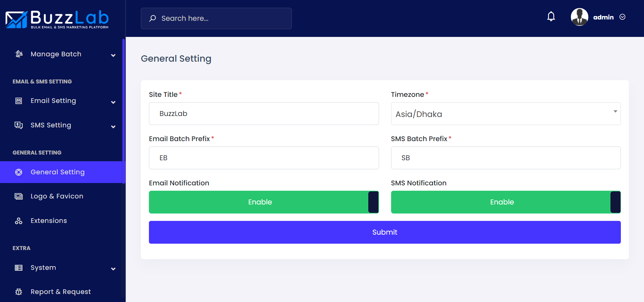Image resolution: width=644 pixels, height=302 pixels.
Task: Toggle the SMS Notification switch
Action: (505, 202)
